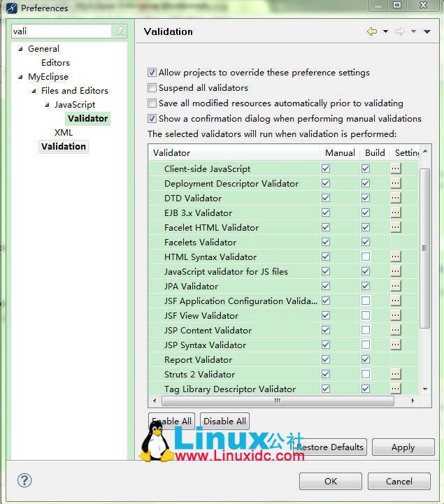This screenshot has height=504, width=444.
Task: Click the clear search filter icon
Action: click(x=120, y=31)
